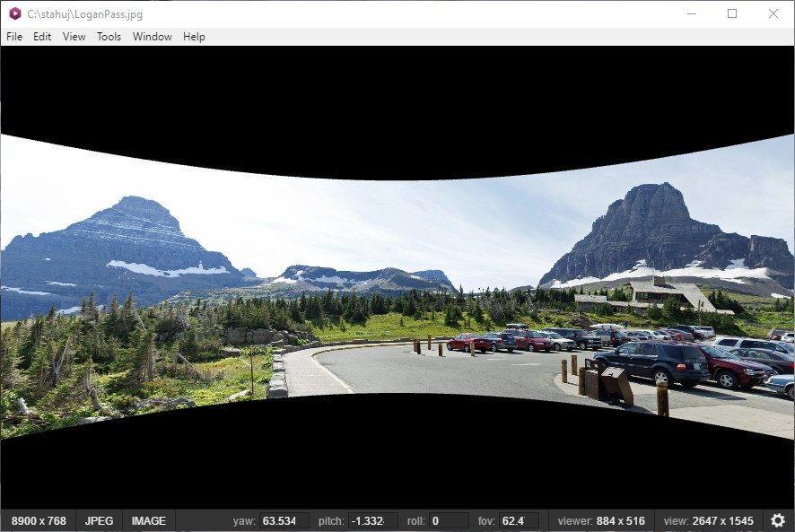Click the roll value field
Viewport: 795px width, 532px height.
pyautogui.click(x=449, y=521)
